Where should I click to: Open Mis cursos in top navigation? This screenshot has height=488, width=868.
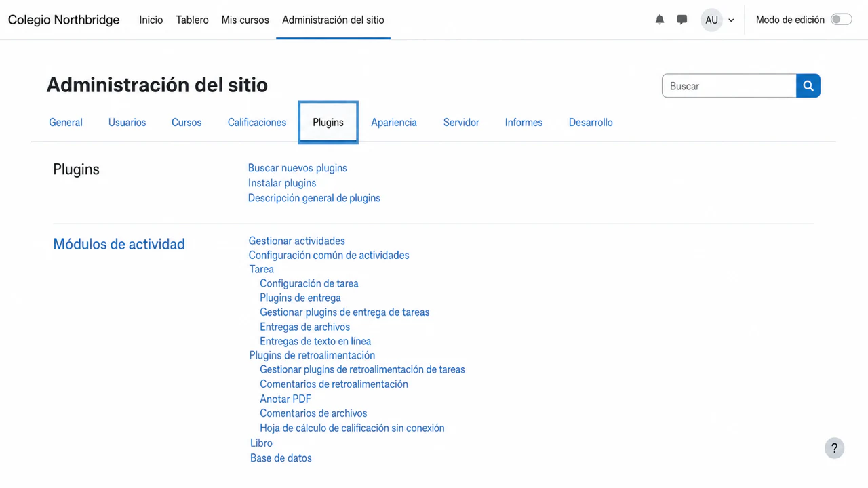[x=245, y=20]
